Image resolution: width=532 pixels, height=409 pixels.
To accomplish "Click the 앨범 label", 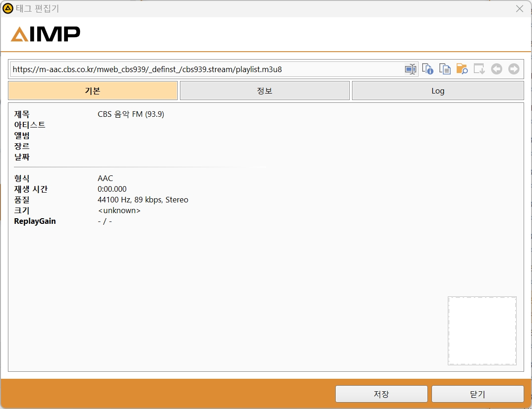I will pos(22,135).
